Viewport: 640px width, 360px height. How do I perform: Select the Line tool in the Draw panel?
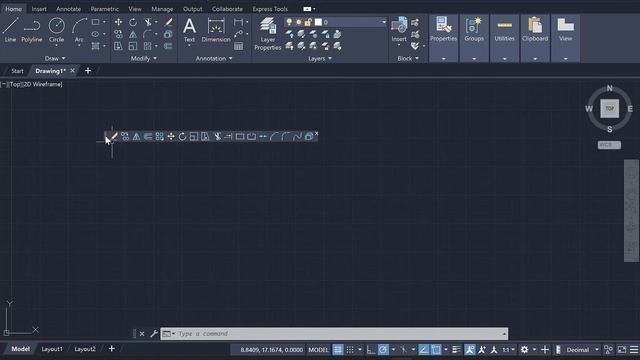(x=10, y=30)
